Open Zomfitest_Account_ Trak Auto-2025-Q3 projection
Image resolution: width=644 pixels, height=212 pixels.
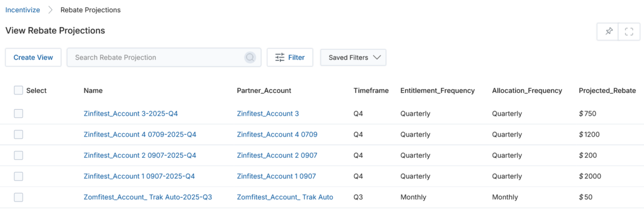(148, 197)
